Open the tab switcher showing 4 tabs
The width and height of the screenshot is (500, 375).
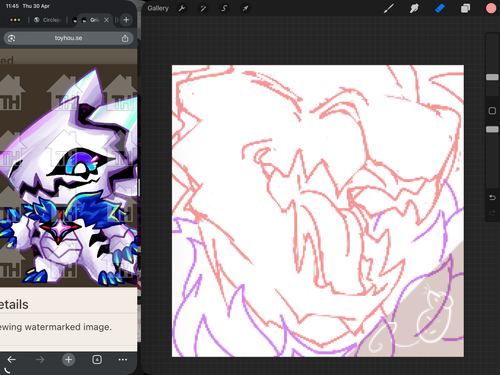tap(97, 360)
